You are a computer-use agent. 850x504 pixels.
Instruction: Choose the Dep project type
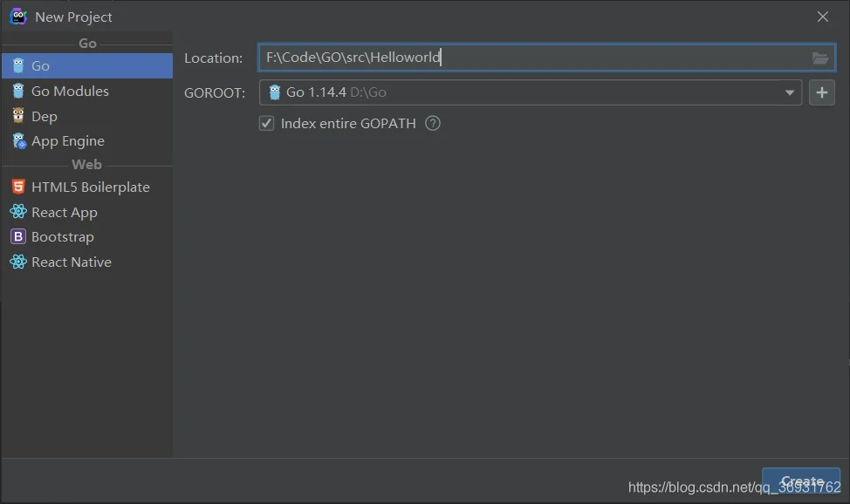click(x=86, y=116)
